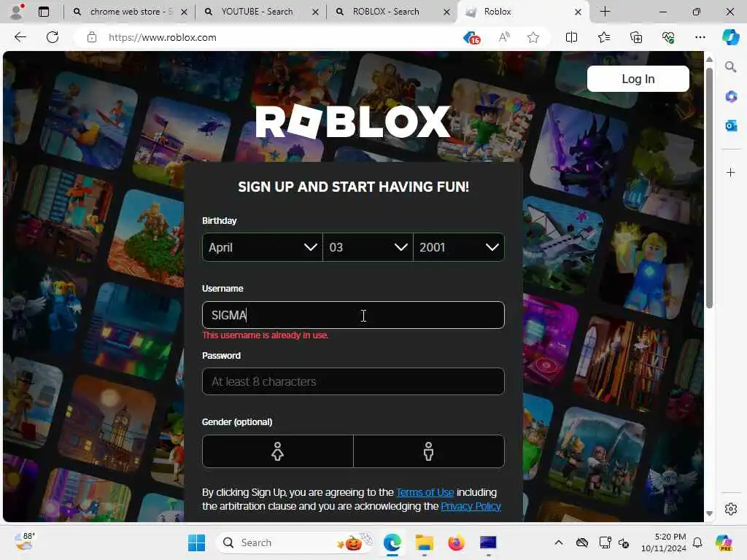Click the Password input field
The width and height of the screenshot is (747, 560).
[353, 381]
